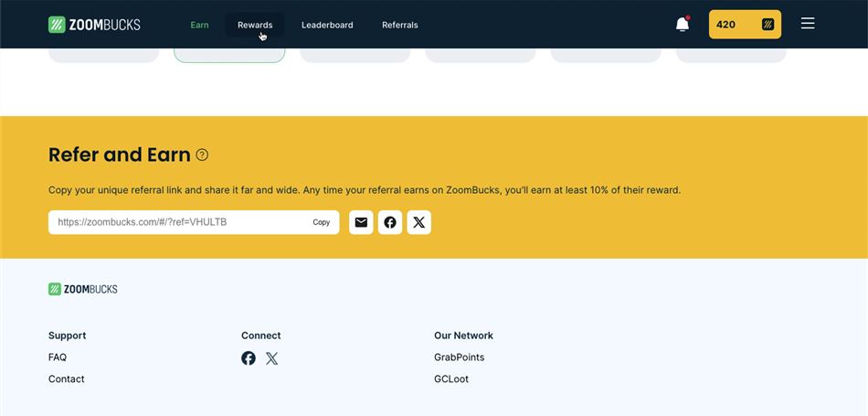The height and width of the screenshot is (416, 868).
Task: Open the Rewards tab
Action: pos(255,25)
